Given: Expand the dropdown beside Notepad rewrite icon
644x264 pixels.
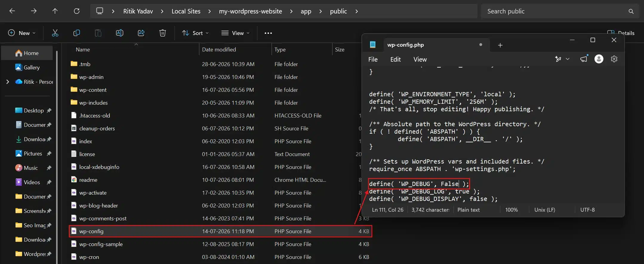Looking at the screenshot, I should click(x=568, y=59).
